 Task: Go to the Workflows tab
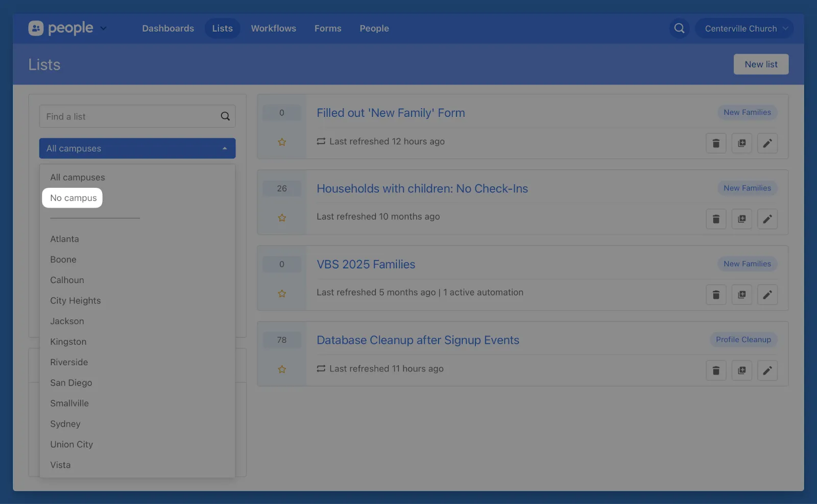[x=273, y=29]
